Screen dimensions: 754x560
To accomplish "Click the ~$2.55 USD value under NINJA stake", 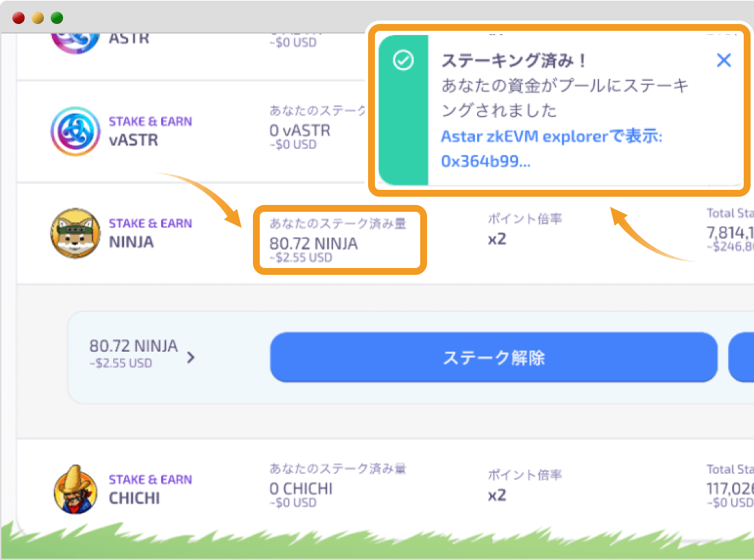I will pyautogui.click(x=300, y=258).
